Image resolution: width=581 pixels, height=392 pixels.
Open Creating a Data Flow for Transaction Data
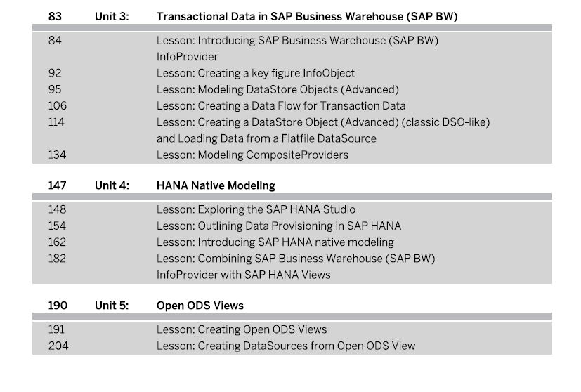pyautogui.click(x=281, y=106)
